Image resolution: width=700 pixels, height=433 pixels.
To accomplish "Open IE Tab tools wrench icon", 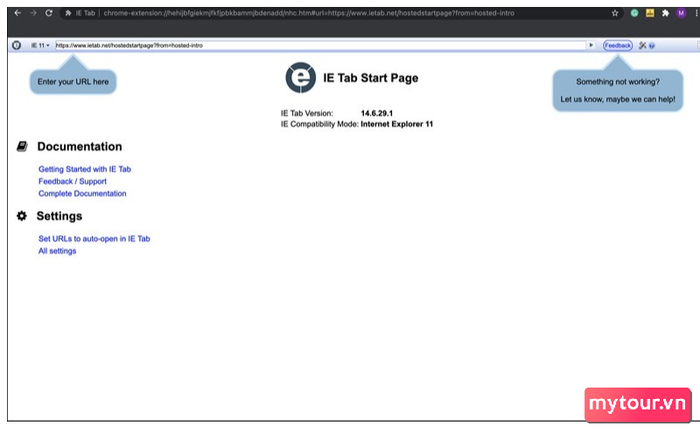I will pos(642,45).
